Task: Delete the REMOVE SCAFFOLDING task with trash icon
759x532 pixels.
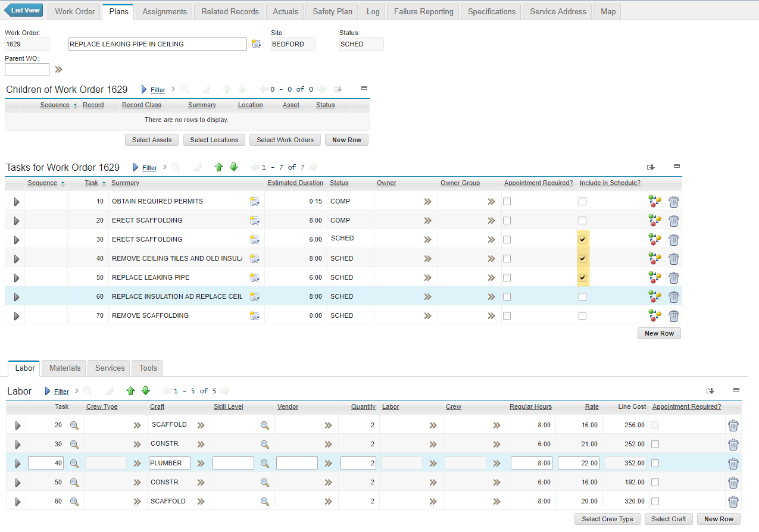Action: click(x=673, y=315)
